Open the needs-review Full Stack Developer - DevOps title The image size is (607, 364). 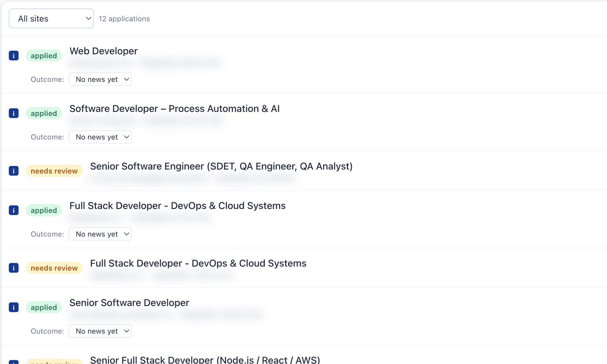(198, 264)
